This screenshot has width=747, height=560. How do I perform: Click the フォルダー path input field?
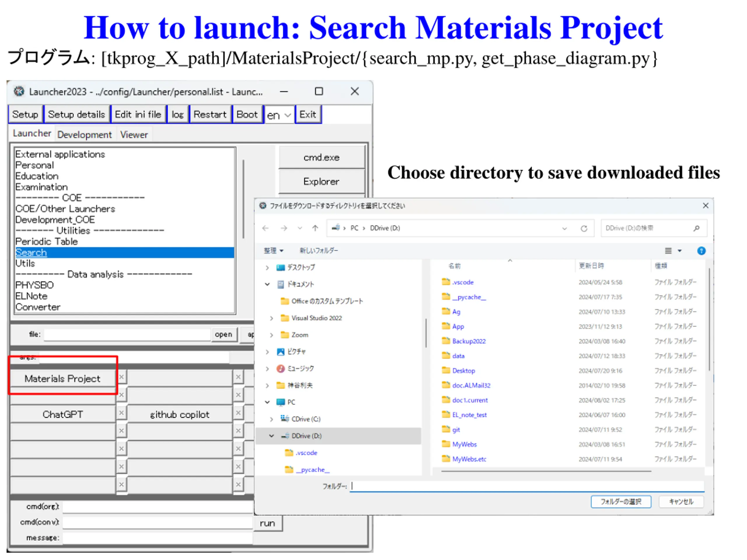tap(527, 486)
